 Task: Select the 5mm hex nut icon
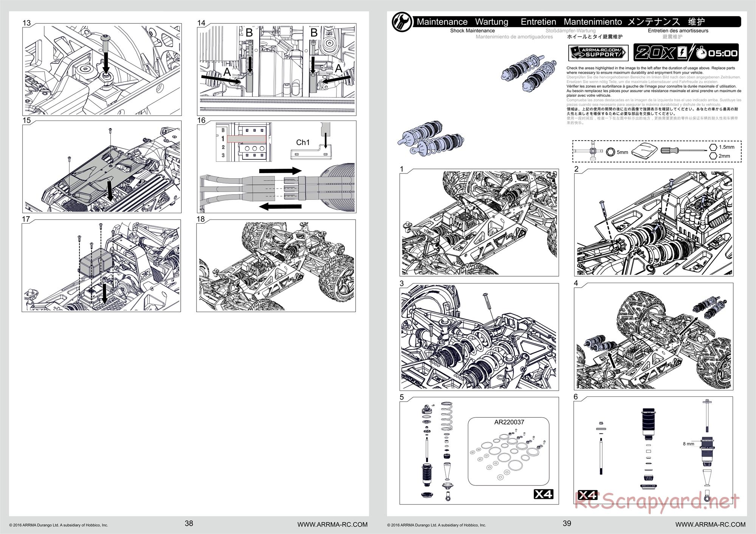tap(610, 152)
